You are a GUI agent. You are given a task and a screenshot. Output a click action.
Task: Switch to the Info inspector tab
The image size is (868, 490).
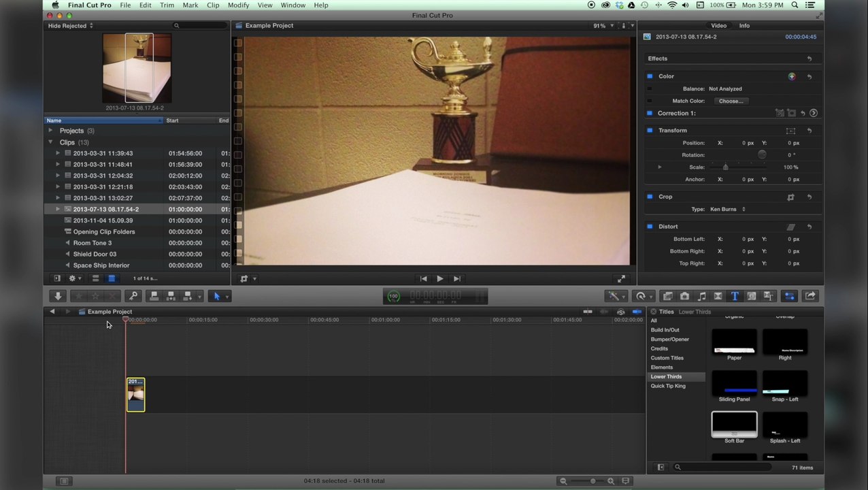click(744, 25)
